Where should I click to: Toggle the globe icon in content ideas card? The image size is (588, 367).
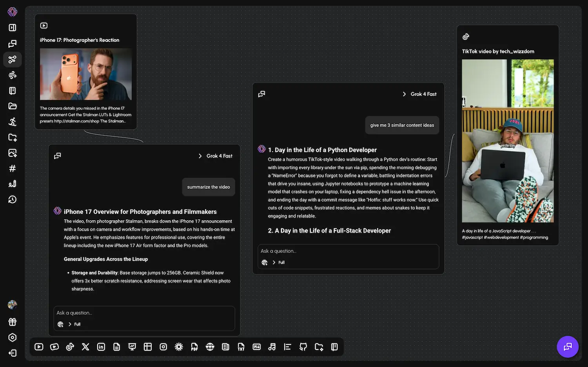coord(264,262)
